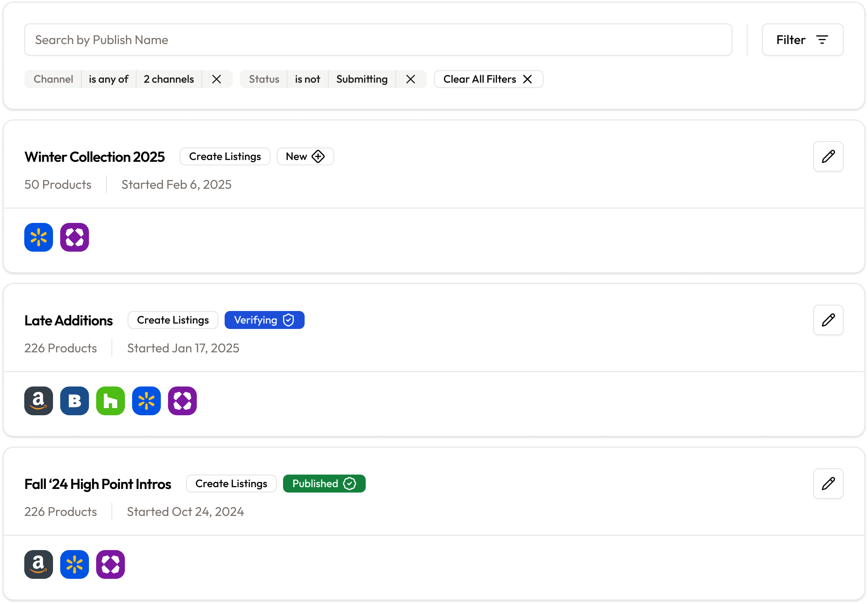Image resolution: width=868 pixels, height=604 pixels.
Task: Click the Amazon icon under Late Additions
Action: (39, 401)
